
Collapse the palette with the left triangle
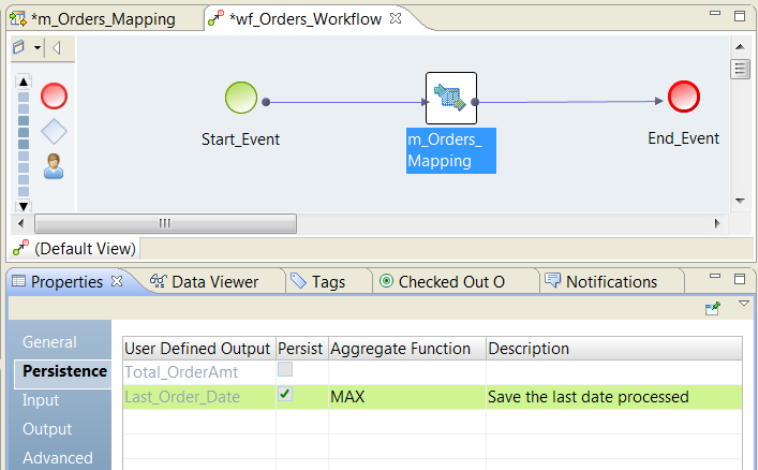57,48
